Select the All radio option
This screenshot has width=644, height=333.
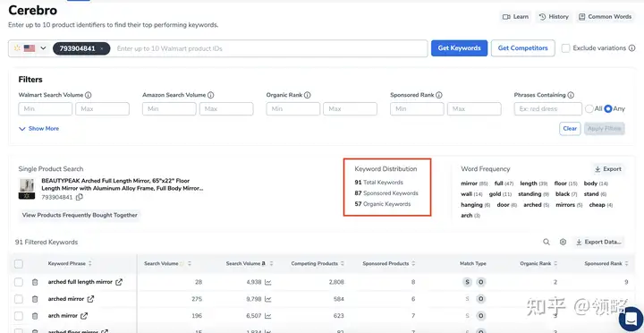coord(589,109)
